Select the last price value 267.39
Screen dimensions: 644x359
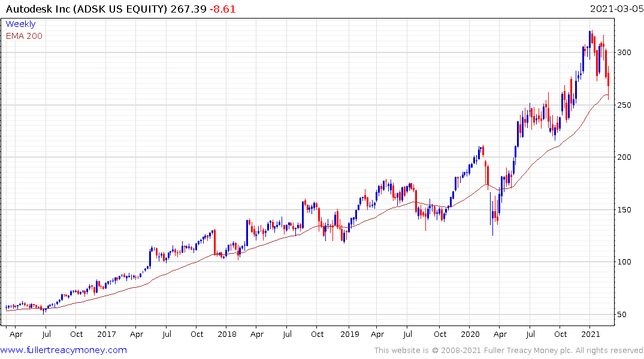coord(189,9)
